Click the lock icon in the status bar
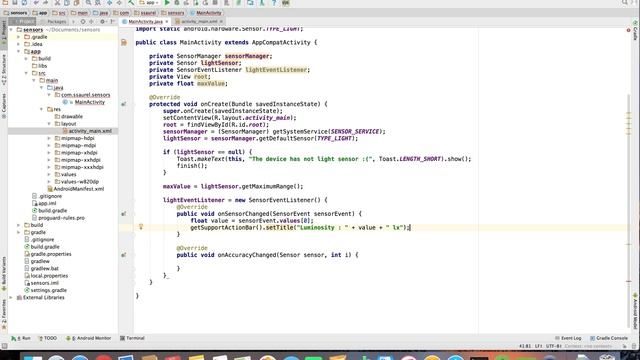The width and height of the screenshot is (640, 360). point(624,346)
